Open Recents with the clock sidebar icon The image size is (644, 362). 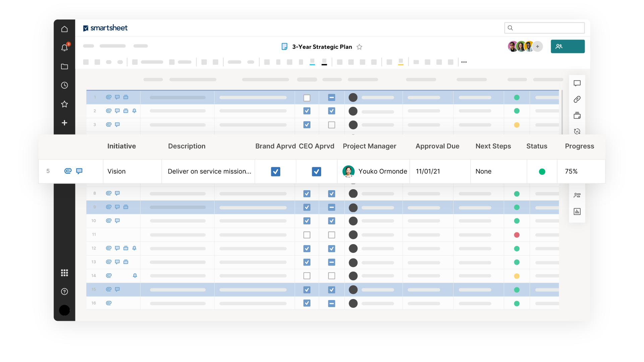click(x=64, y=85)
